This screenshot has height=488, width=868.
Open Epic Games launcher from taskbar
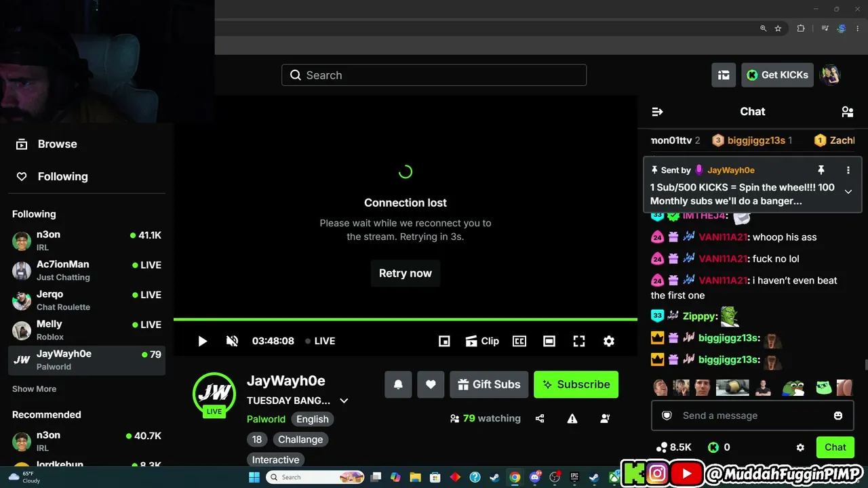pyautogui.click(x=574, y=477)
